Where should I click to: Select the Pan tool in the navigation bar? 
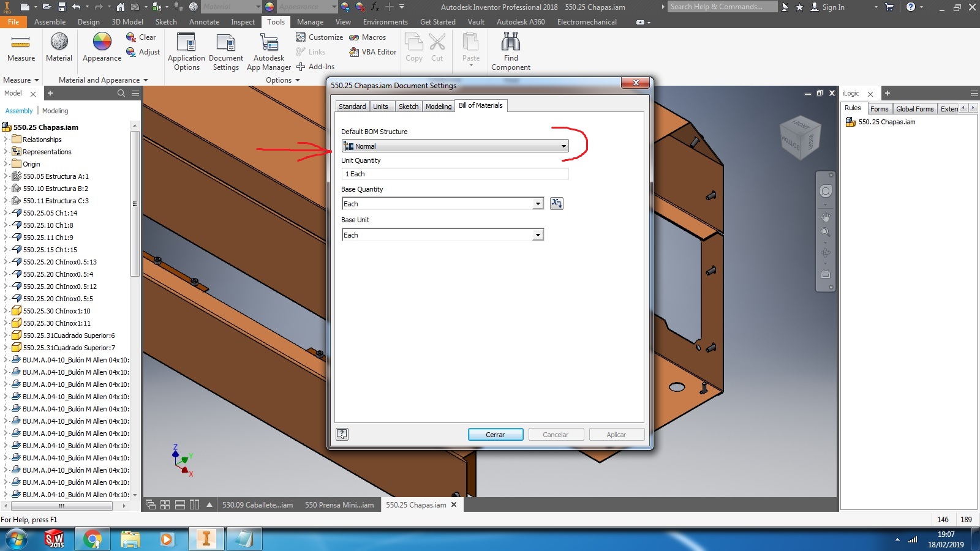pos(826,216)
